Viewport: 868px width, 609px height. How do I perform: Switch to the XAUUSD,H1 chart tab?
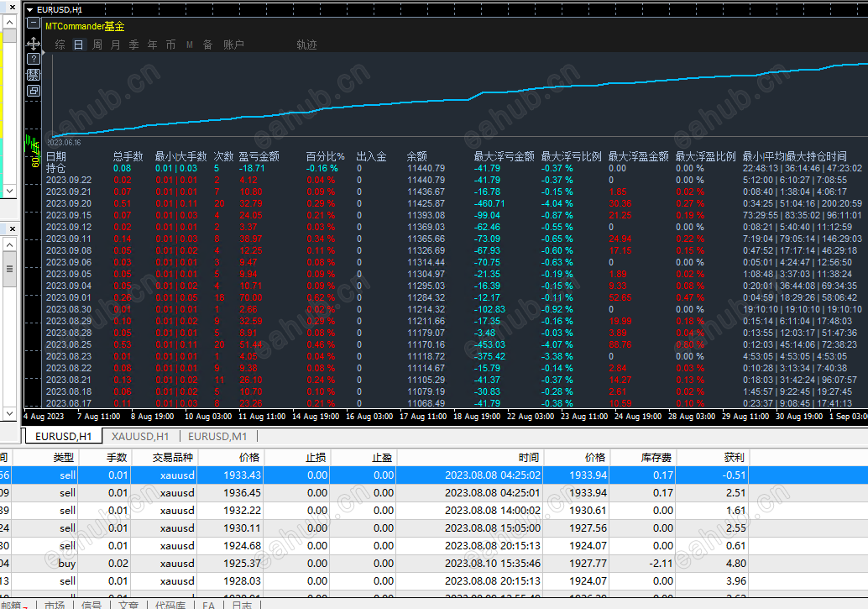pyautogui.click(x=140, y=436)
